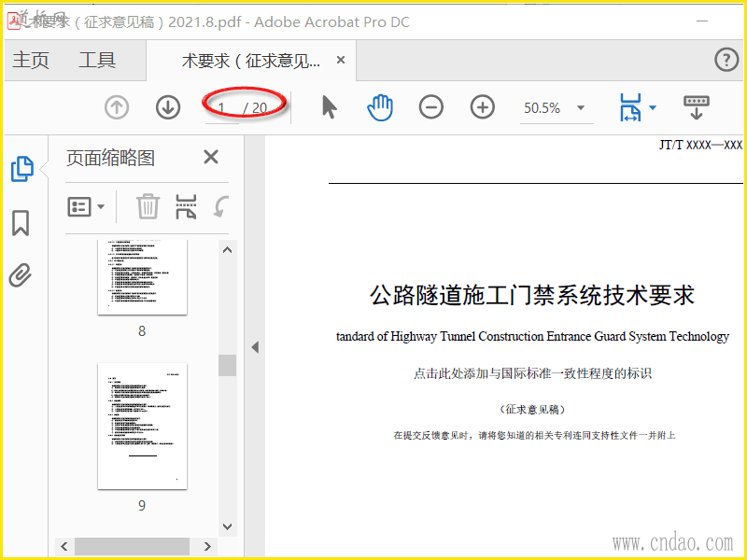
Task: Minimize the Acrobat window
Action: 702,21
